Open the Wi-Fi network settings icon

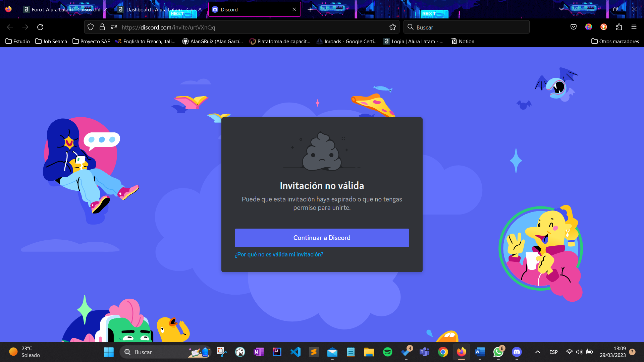569,352
